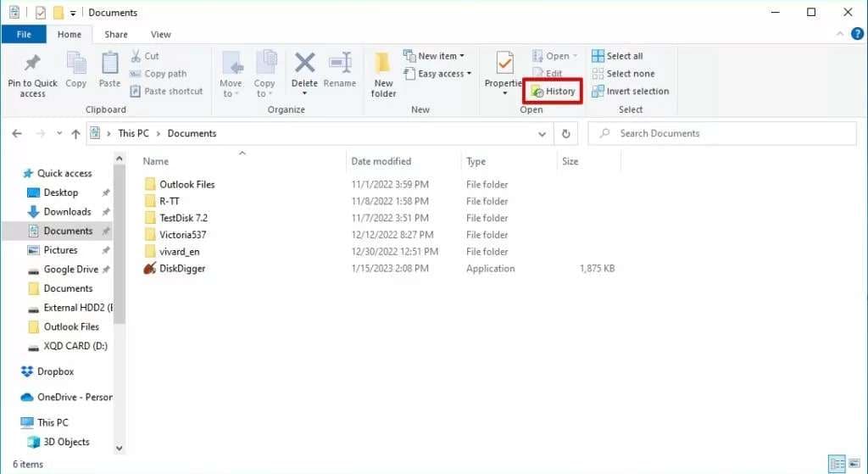
Task: Navigate Back with arrow
Action: tap(17, 133)
